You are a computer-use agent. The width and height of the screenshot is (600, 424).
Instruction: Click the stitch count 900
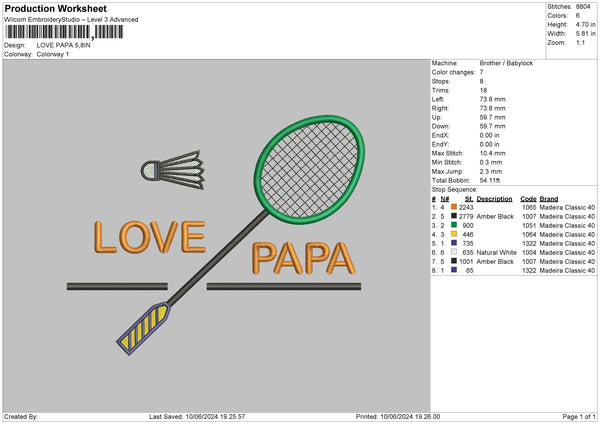[x=468, y=225]
